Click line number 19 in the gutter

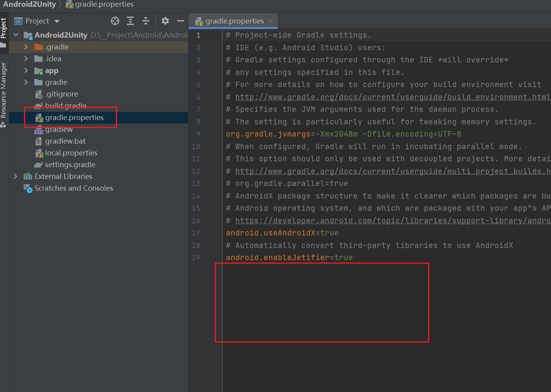(196, 258)
